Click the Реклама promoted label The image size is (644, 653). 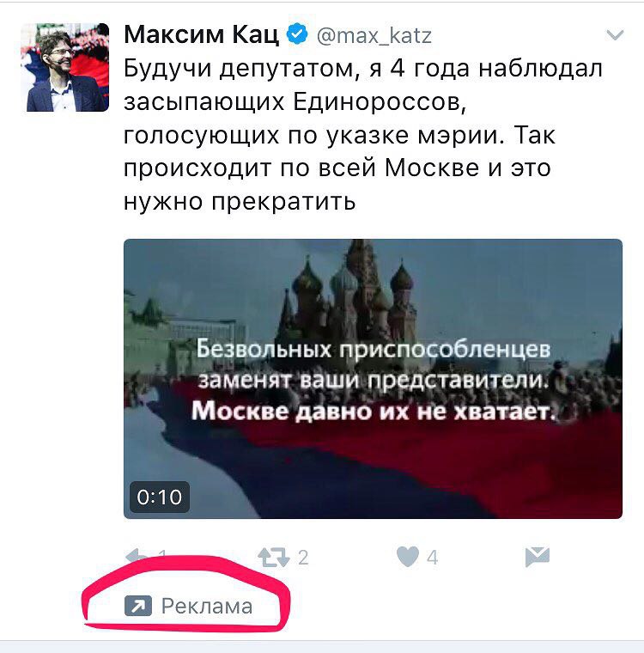(207, 606)
